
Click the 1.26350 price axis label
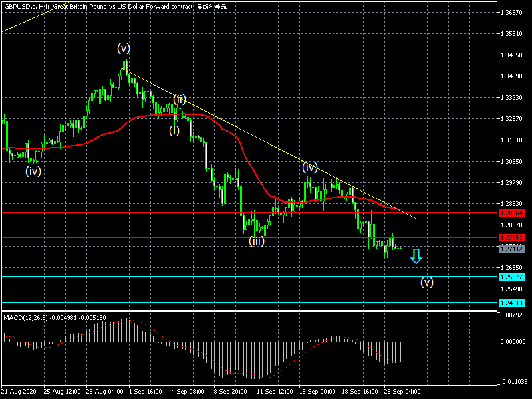click(x=511, y=268)
